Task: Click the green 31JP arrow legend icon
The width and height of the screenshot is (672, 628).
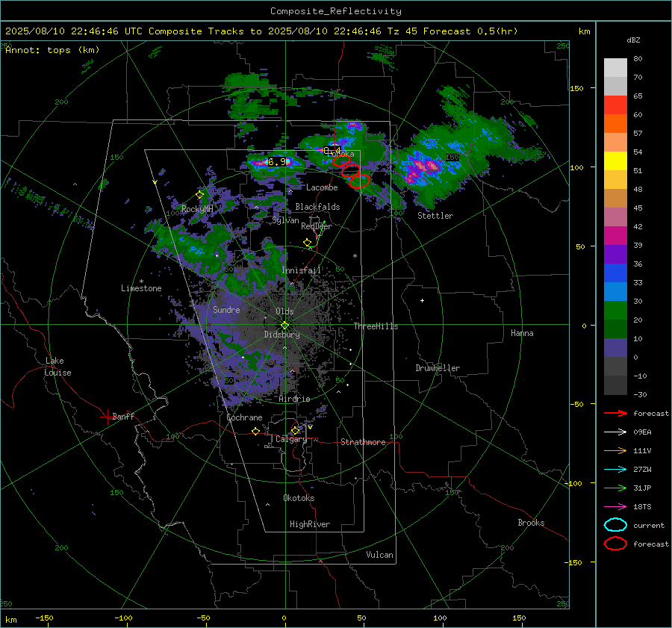Action: click(615, 488)
